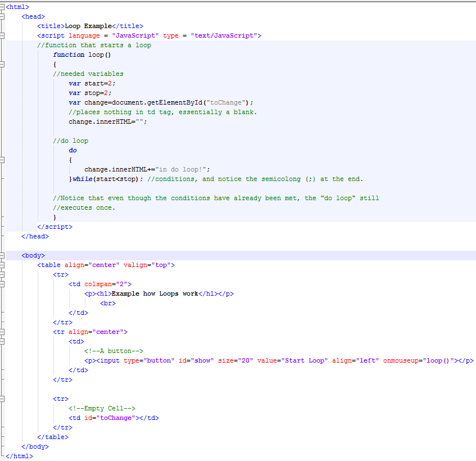This screenshot has height=461, width=476.
Task: Click the '//do loop' comment
Action: tap(70, 141)
